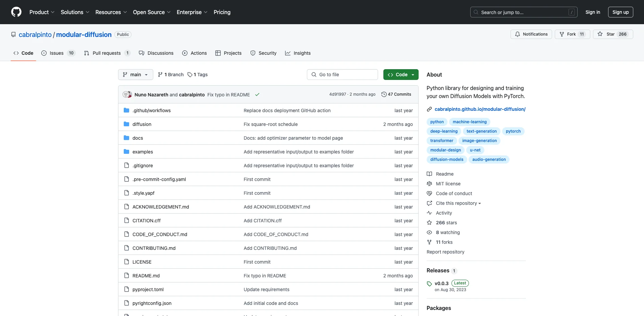Switch to the Issues tab
The height and width of the screenshot is (316, 644).
point(58,53)
